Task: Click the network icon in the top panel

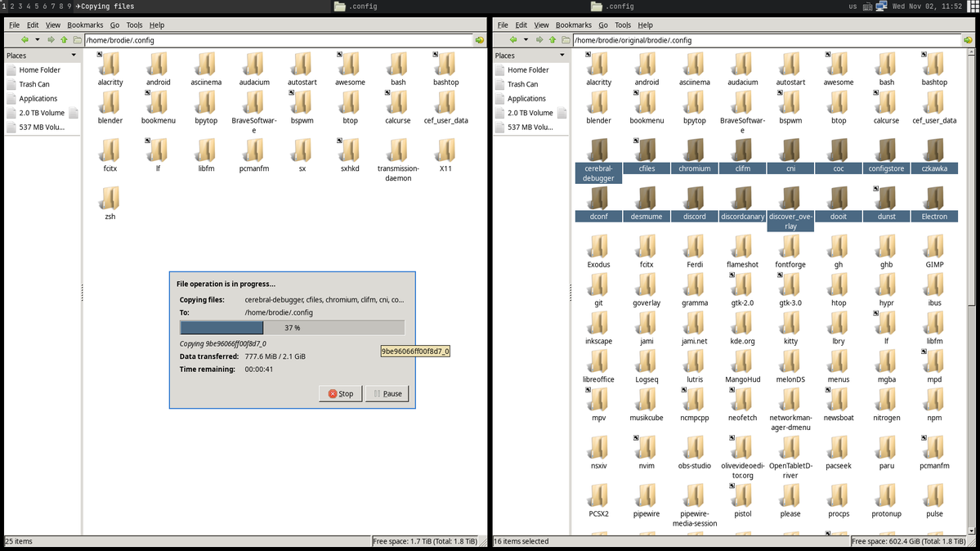Action: [x=881, y=7]
